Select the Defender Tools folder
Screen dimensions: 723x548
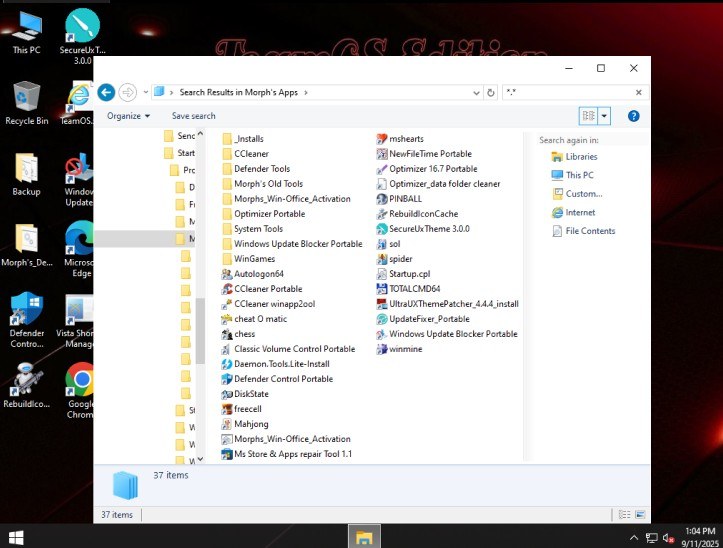tap(256, 169)
